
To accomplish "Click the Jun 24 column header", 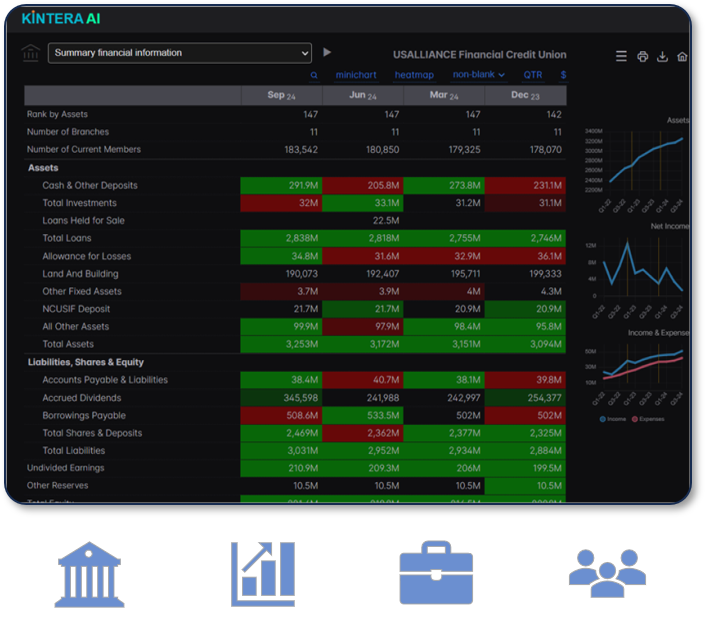I will [x=363, y=95].
